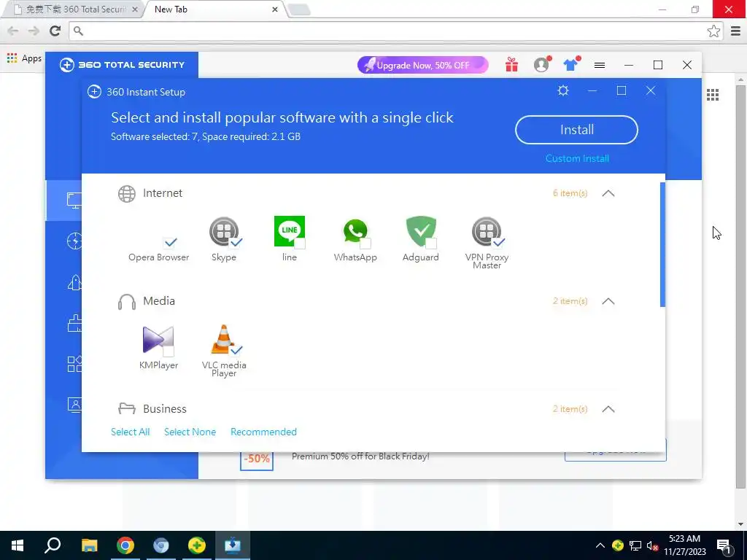Check the KMPlayer checkbox
This screenshot has width=747, height=560.
pyautogui.click(x=169, y=351)
